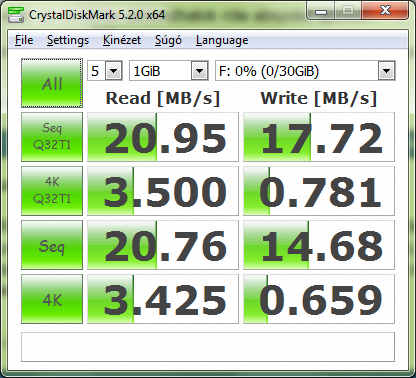Click the Write [MB/s] column header
Image resolution: width=416 pixels, height=378 pixels.
(x=319, y=98)
